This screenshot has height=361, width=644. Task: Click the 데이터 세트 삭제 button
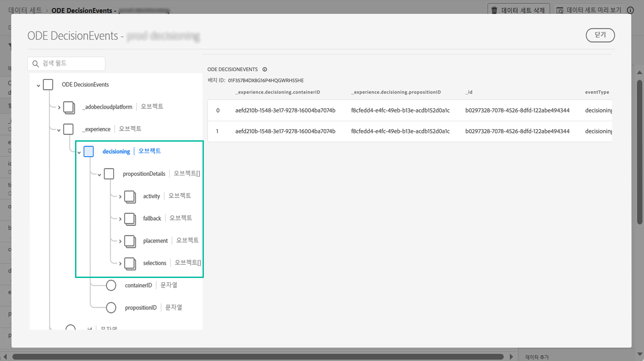click(x=519, y=10)
